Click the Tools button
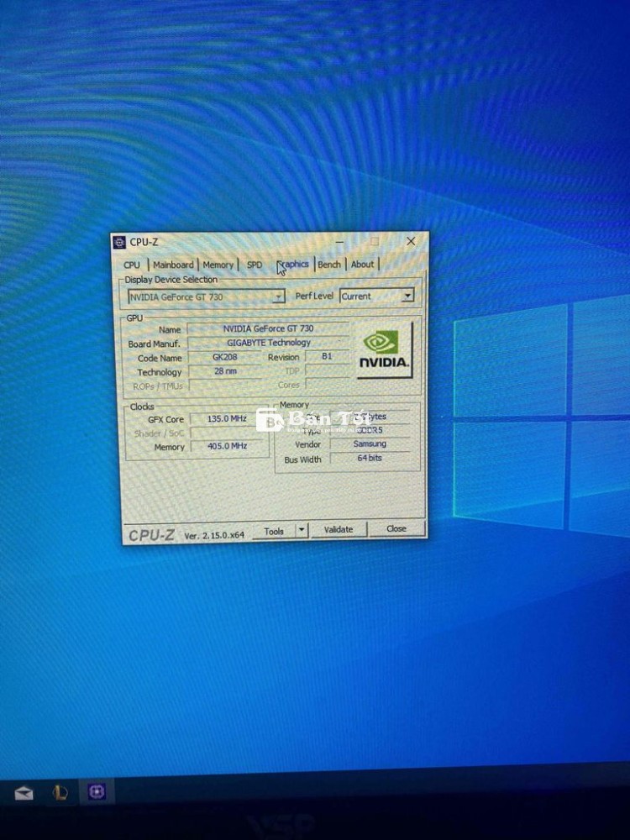The height and width of the screenshot is (840, 630). tap(274, 532)
